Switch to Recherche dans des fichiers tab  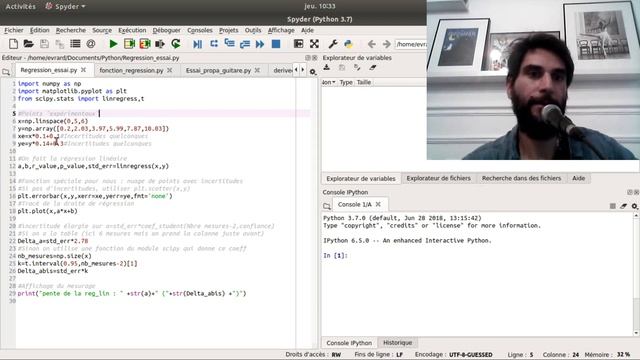(x=521, y=178)
